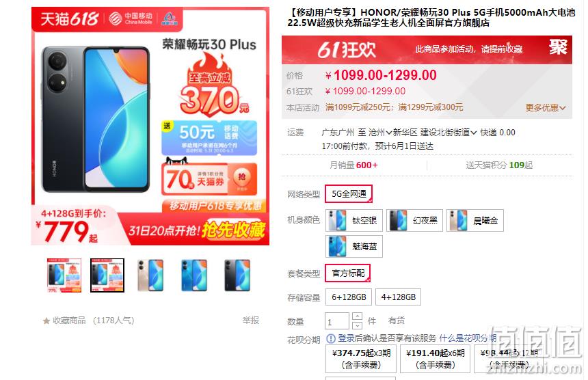Select the 官方标配 package type

pyautogui.click(x=347, y=273)
